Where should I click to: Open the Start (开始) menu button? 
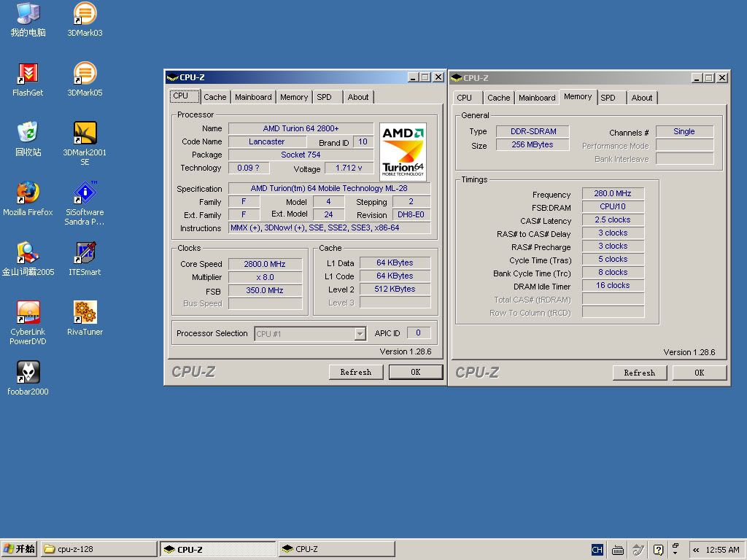(20, 549)
